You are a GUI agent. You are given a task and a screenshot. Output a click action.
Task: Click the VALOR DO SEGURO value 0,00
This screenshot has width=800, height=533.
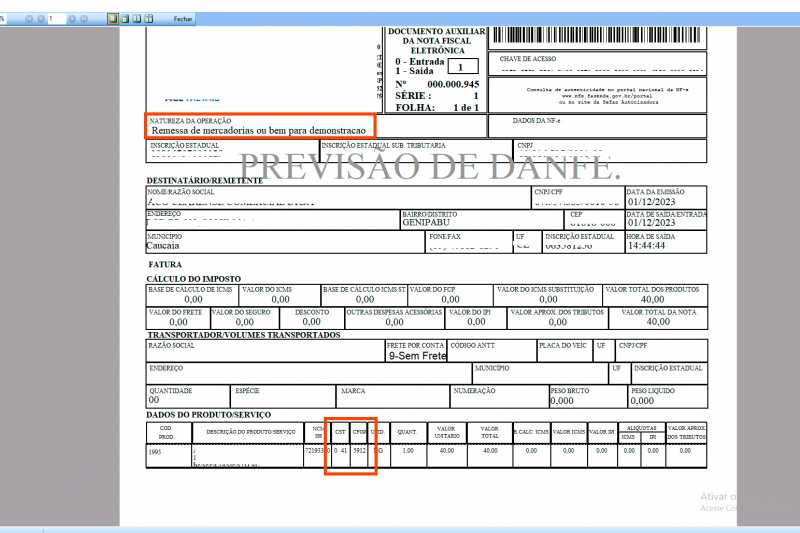pyautogui.click(x=245, y=322)
